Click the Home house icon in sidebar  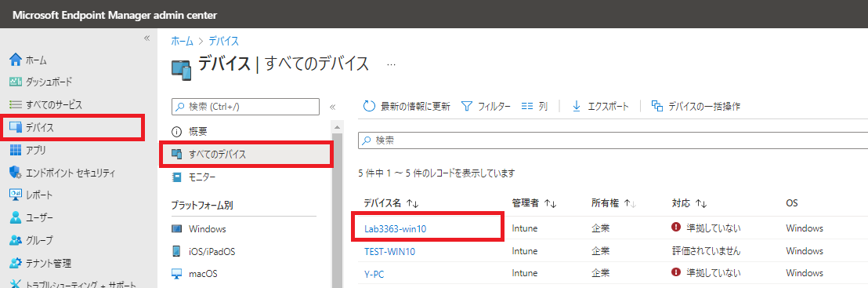tap(16, 60)
